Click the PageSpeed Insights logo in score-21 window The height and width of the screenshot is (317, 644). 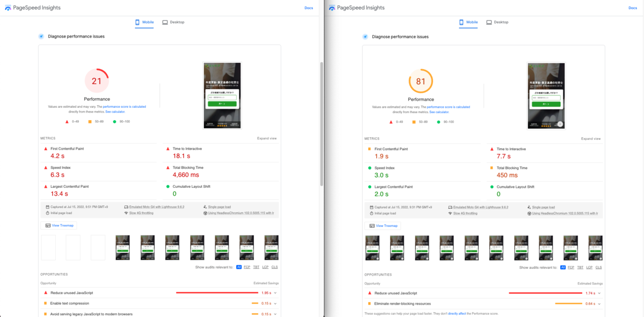(x=9, y=8)
